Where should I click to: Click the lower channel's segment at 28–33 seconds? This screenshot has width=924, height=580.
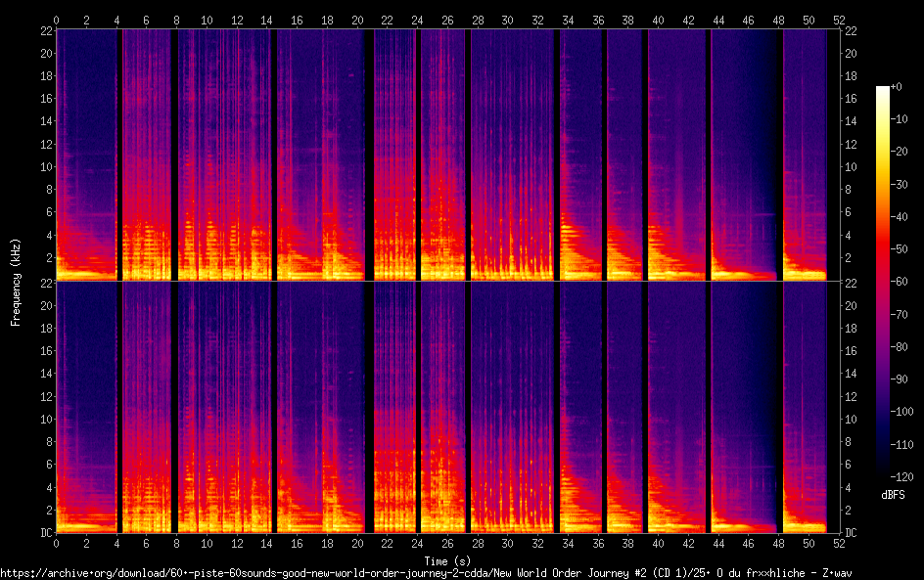[512, 408]
